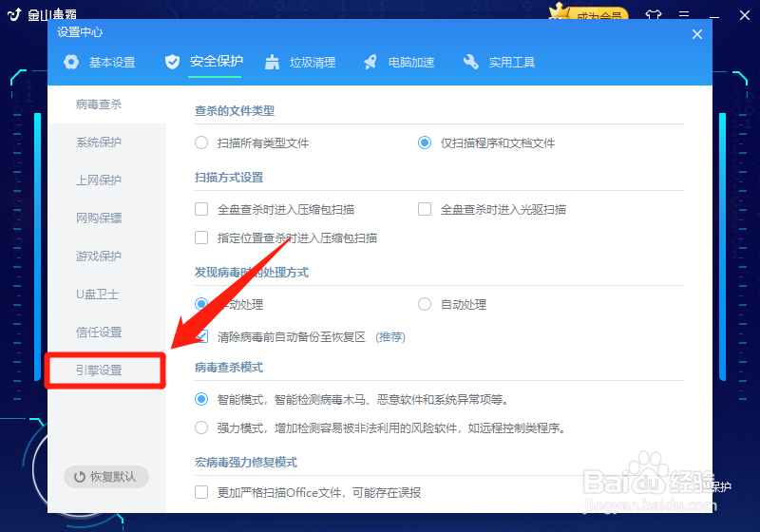
Task: Click the gear icon beside 基本设置
Action: [71, 62]
